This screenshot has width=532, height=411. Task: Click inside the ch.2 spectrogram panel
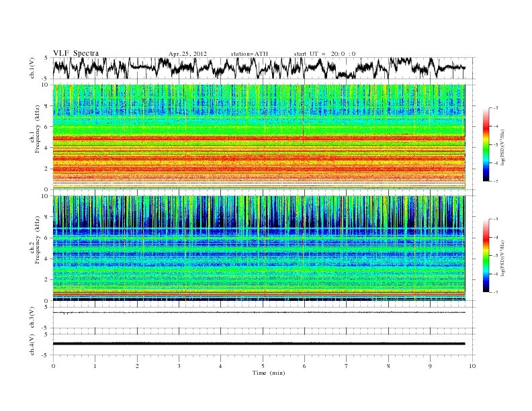259,248
